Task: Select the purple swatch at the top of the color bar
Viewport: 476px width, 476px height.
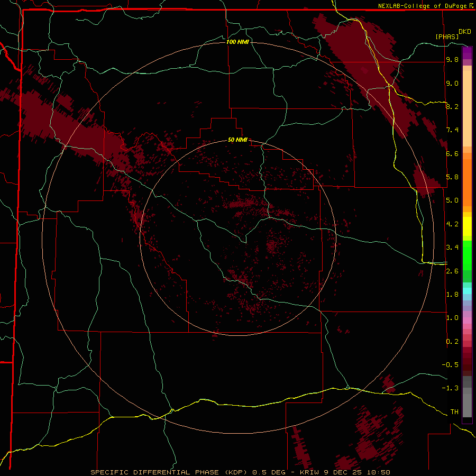Action: click(x=467, y=53)
